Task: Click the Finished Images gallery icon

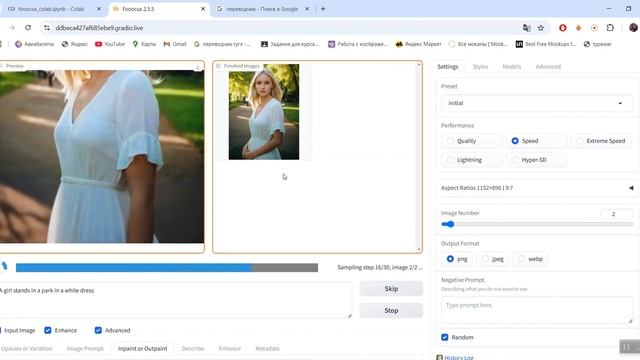Action: tap(218, 66)
